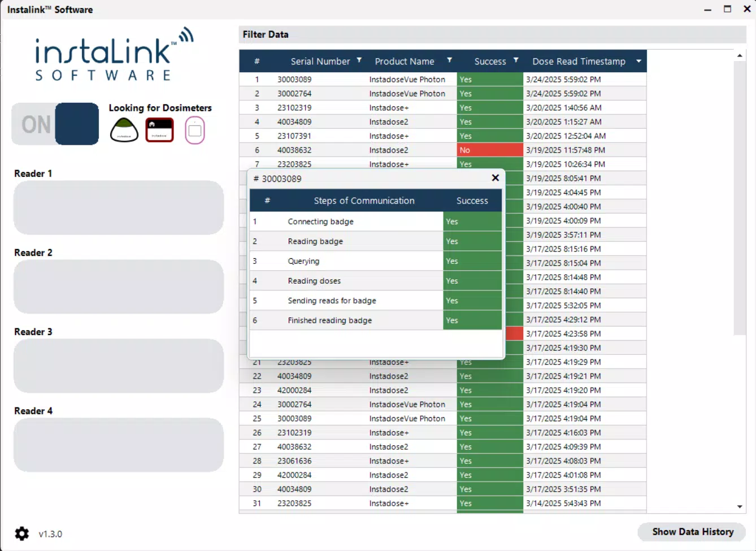Click the Filter Data header bar
756x551 pixels.
click(492, 34)
